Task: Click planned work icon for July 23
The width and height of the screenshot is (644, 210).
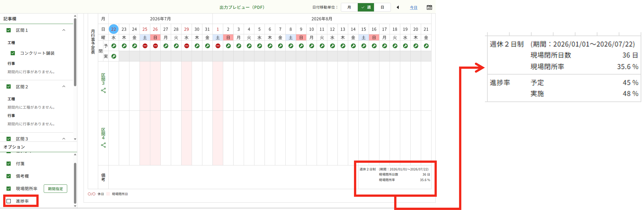Action: pos(124,46)
